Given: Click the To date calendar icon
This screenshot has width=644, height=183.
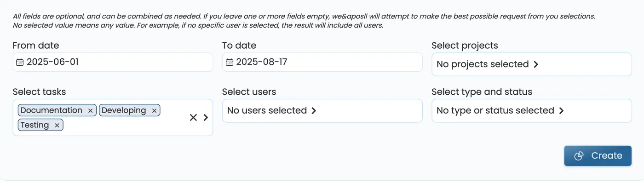Looking at the screenshot, I should (x=229, y=62).
